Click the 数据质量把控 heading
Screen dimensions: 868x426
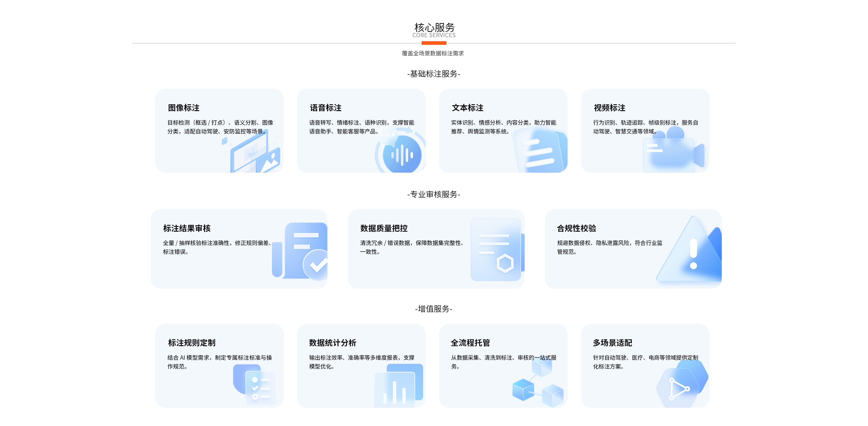click(x=384, y=228)
